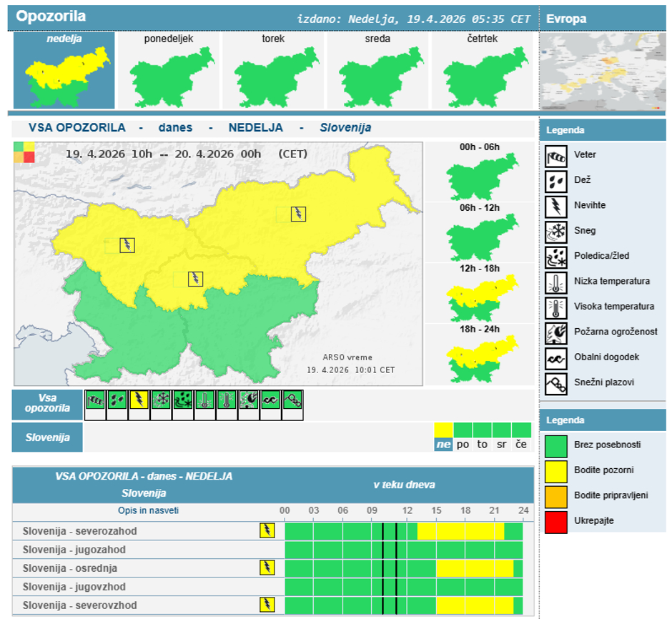The image size is (672, 619).
Task: Select rain warning icon in Vsa opozorila row
Action: pos(117,400)
